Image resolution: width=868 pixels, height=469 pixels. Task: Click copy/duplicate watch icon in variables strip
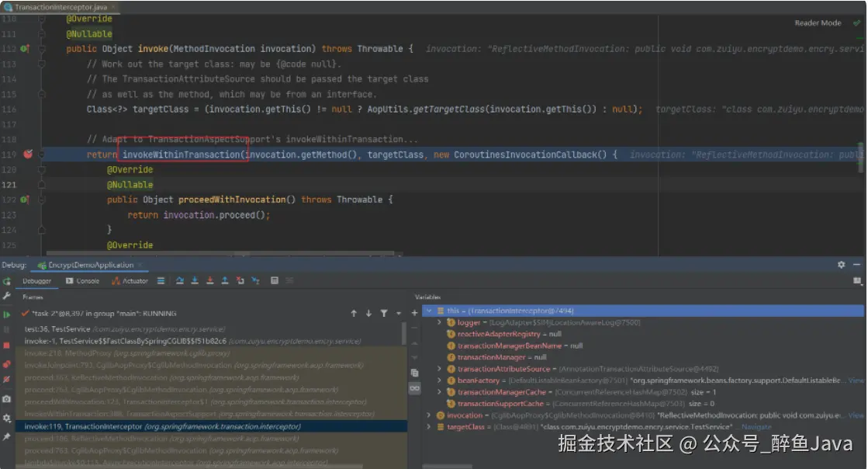(x=415, y=373)
